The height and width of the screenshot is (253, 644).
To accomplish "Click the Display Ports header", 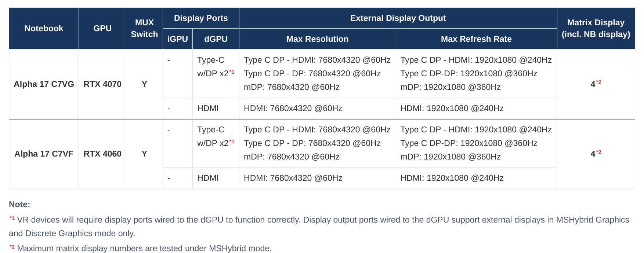I will point(201,18).
